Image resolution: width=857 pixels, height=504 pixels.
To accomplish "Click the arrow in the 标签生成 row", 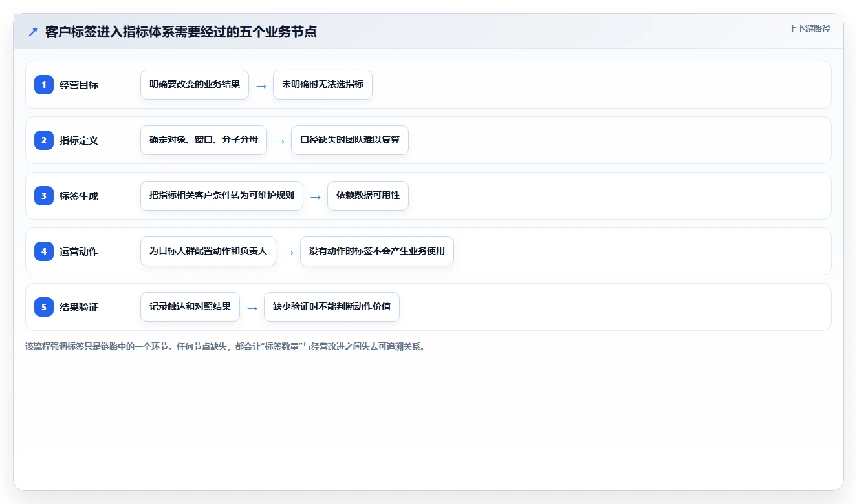I will [x=316, y=196].
